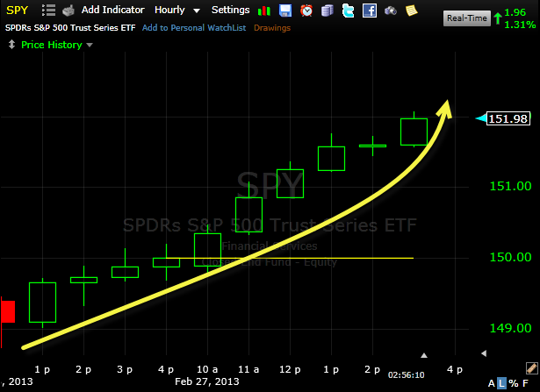Click the Real-Time button

click(x=467, y=18)
